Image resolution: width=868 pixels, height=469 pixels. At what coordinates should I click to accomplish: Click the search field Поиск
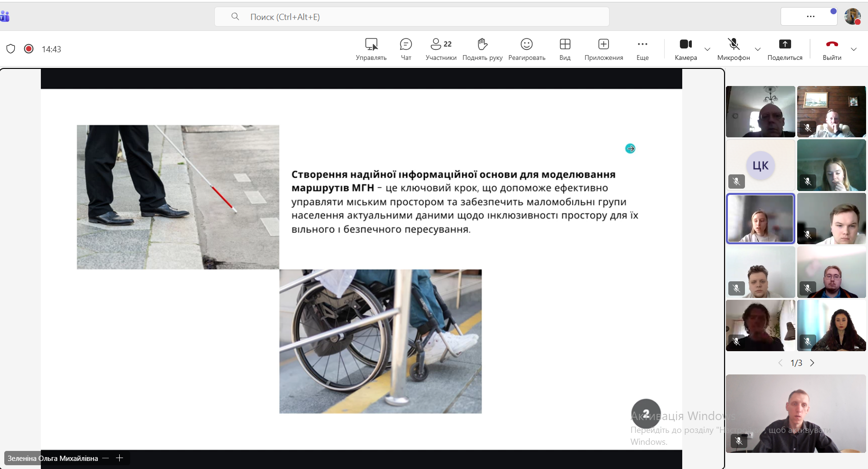411,17
